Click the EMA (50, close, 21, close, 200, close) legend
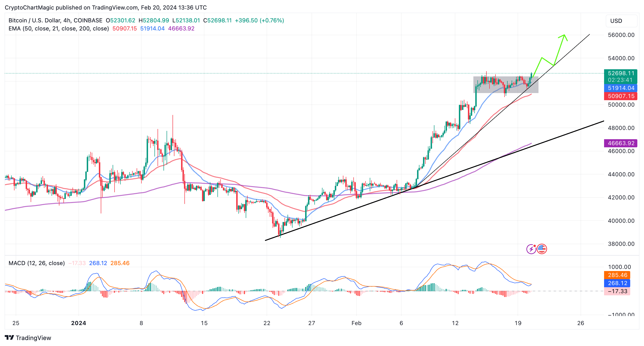Screen dimensions: 644x346 tap(59, 29)
